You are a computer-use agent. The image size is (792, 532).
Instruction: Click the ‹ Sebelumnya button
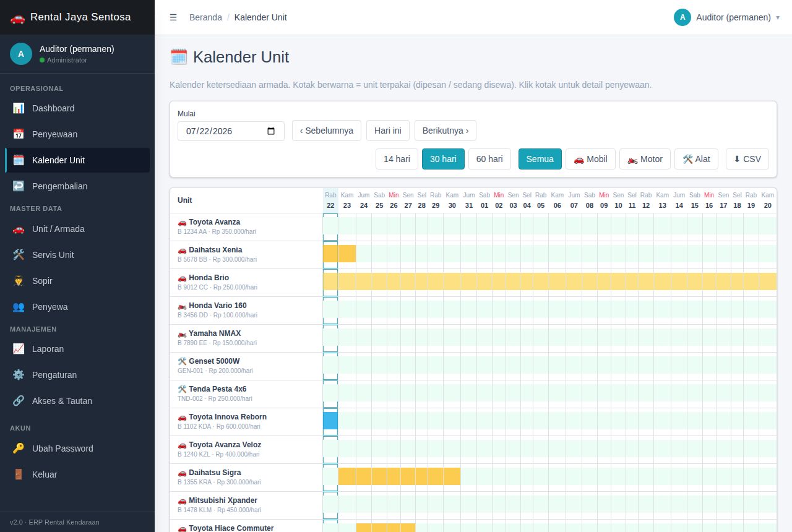click(327, 131)
